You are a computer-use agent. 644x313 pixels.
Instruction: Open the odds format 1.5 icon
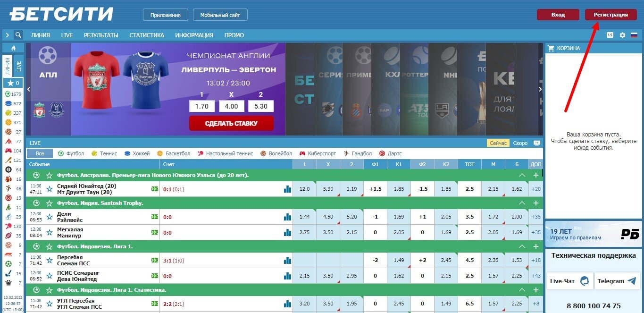pos(610,35)
